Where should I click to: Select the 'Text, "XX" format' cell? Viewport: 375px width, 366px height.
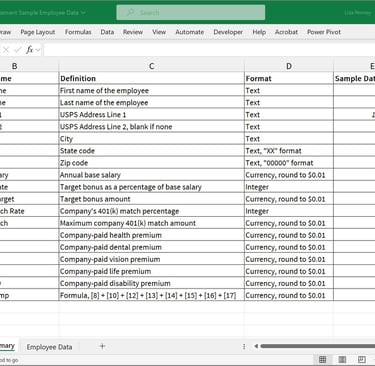[x=289, y=151]
